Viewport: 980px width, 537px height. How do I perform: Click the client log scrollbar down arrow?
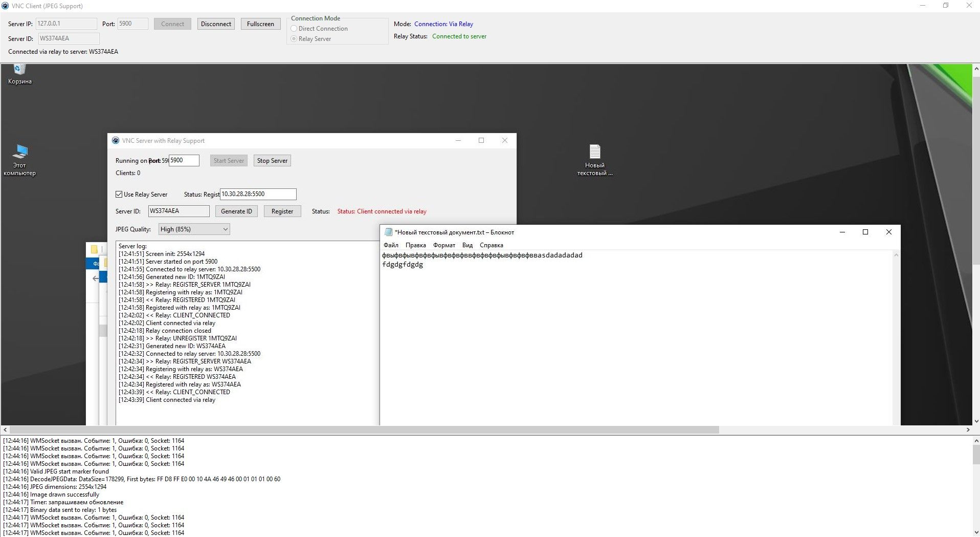[x=976, y=533]
